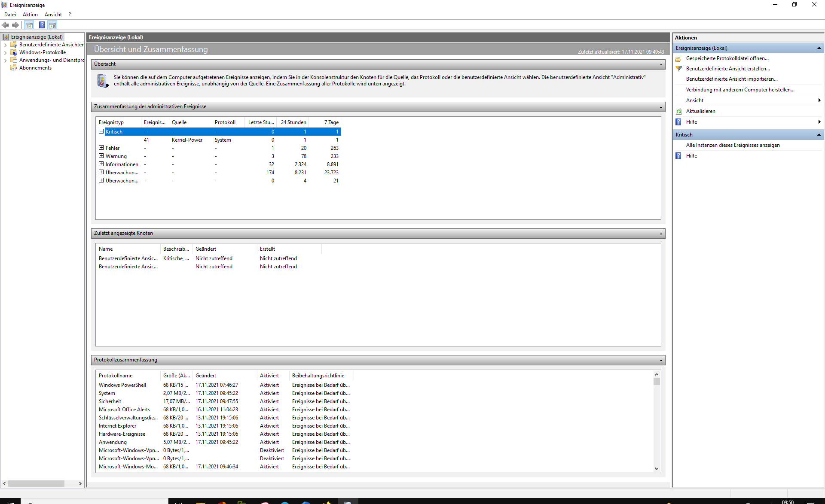
Task: Click the forward navigation arrow in the toolbar
Action: [16, 25]
